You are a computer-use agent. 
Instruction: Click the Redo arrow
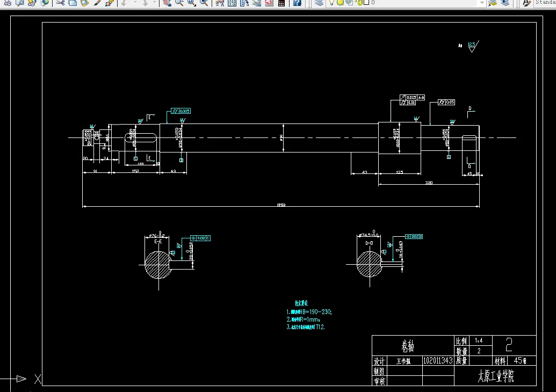145,3
